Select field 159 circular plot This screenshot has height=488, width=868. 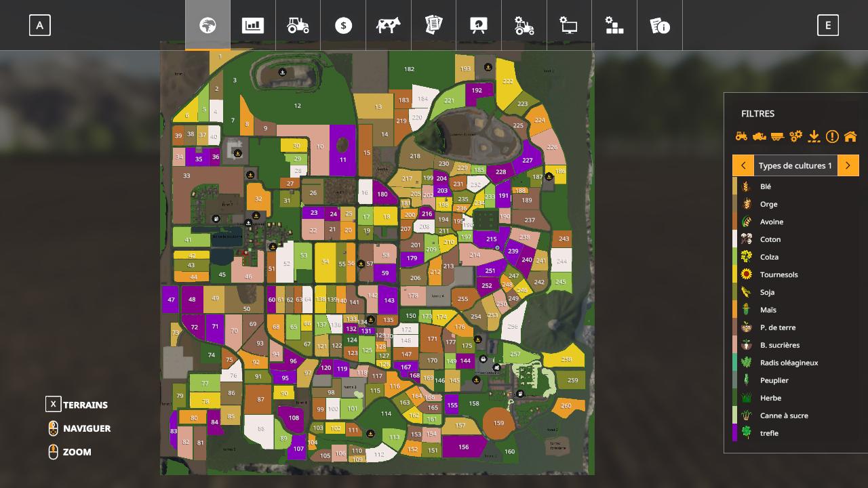tap(499, 423)
